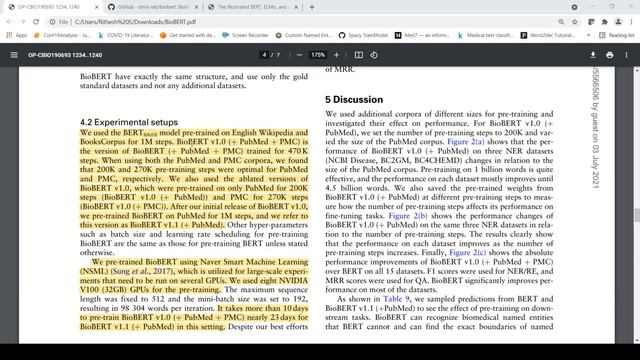Open the Med7 bookmark
Screen dimensions: 640x360
click(x=422, y=36)
